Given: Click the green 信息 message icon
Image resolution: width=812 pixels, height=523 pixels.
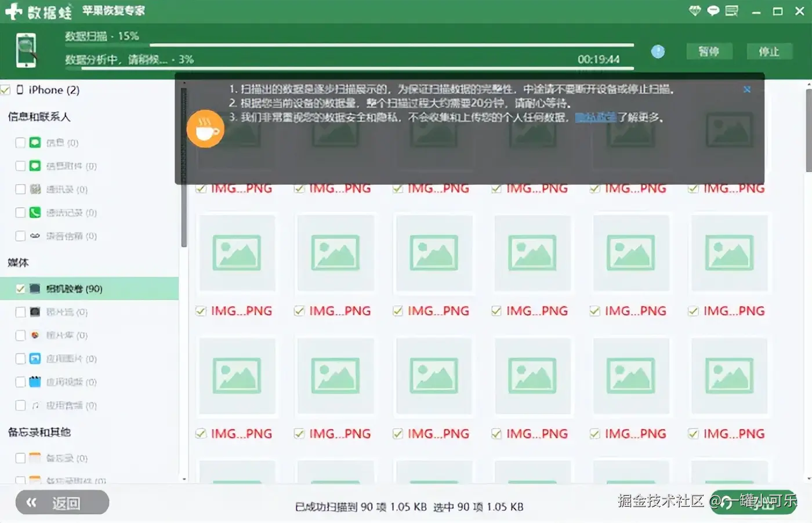Looking at the screenshot, I should 35,142.
